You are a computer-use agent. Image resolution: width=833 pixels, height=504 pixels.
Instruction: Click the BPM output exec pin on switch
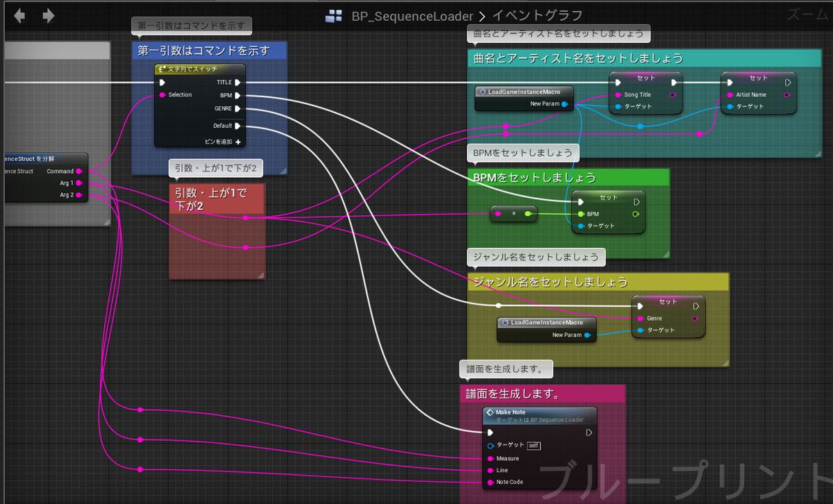237,95
